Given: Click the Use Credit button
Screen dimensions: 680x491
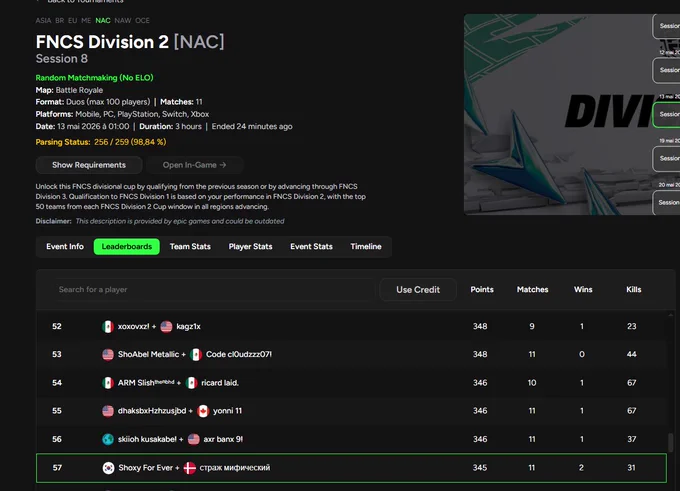Looking at the screenshot, I should [418, 289].
